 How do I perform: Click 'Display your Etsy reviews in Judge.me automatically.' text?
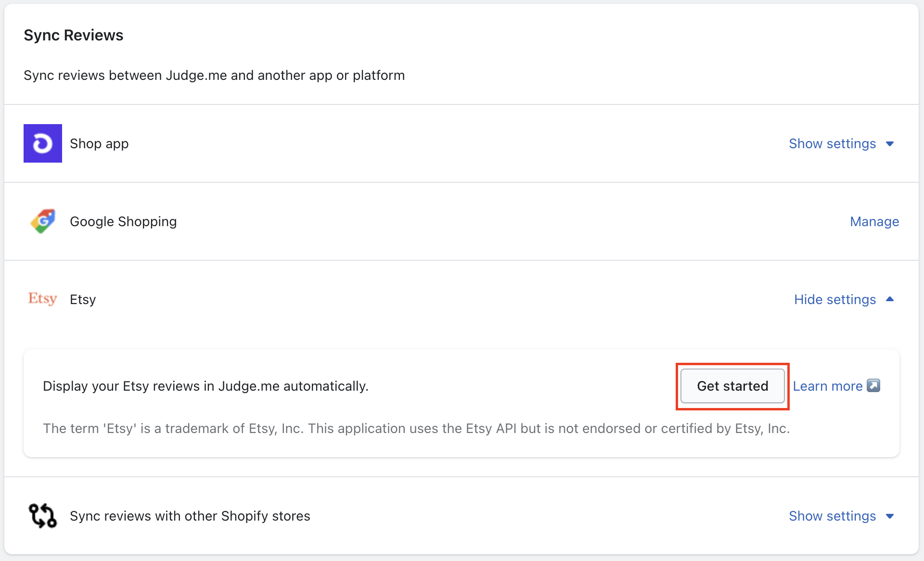click(x=205, y=386)
